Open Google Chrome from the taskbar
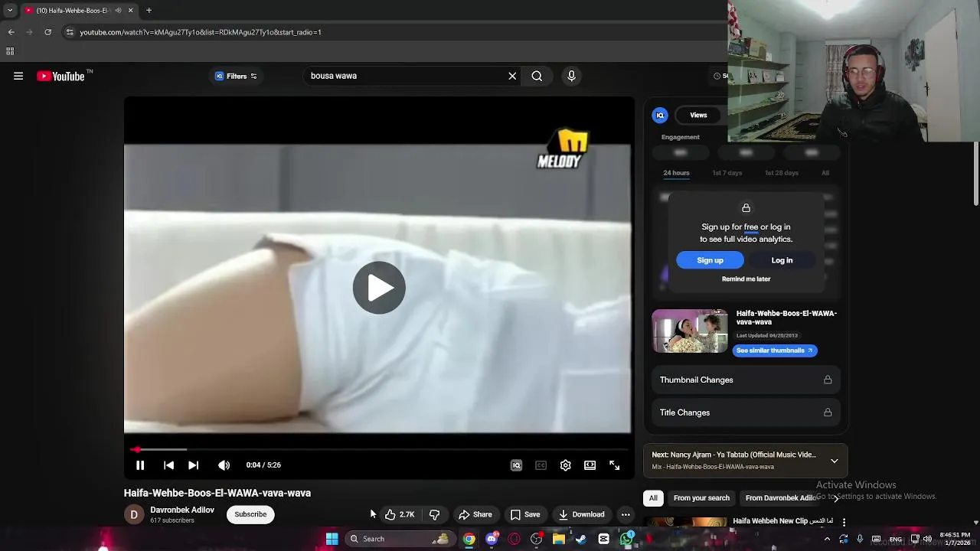The image size is (980, 551). click(469, 539)
